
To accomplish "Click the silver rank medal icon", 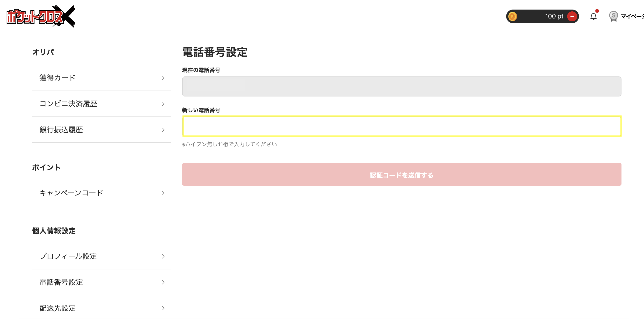I will [x=613, y=17].
